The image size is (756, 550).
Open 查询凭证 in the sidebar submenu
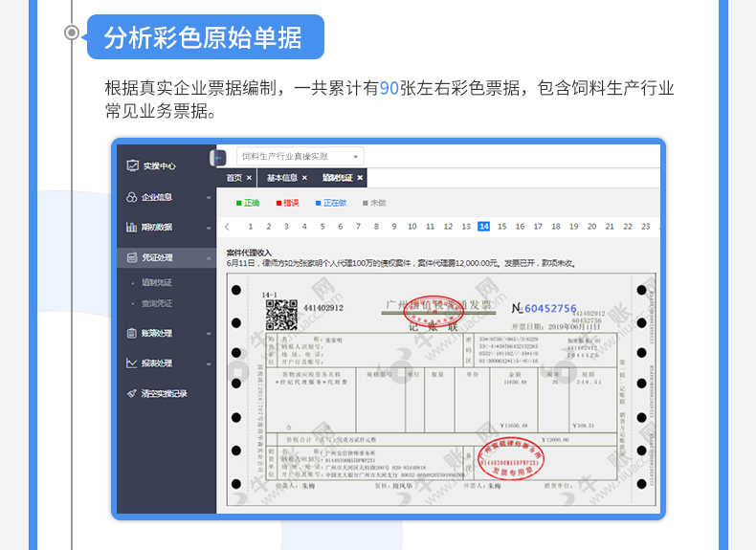[x=157, y=303]
